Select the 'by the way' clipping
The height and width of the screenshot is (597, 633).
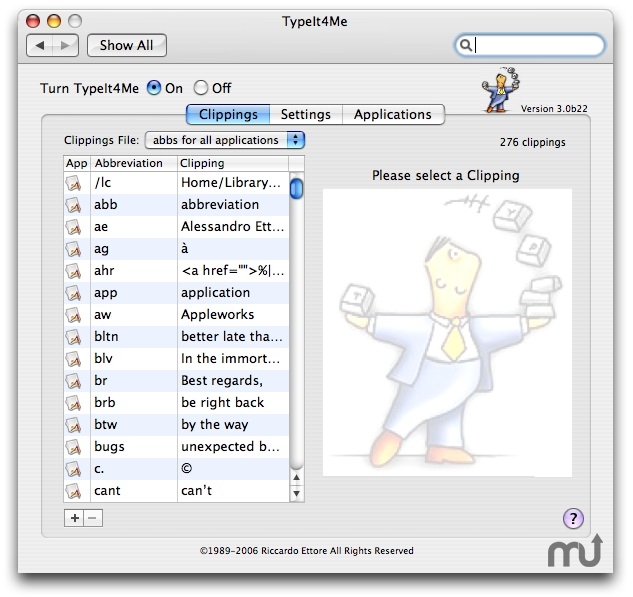215,425
